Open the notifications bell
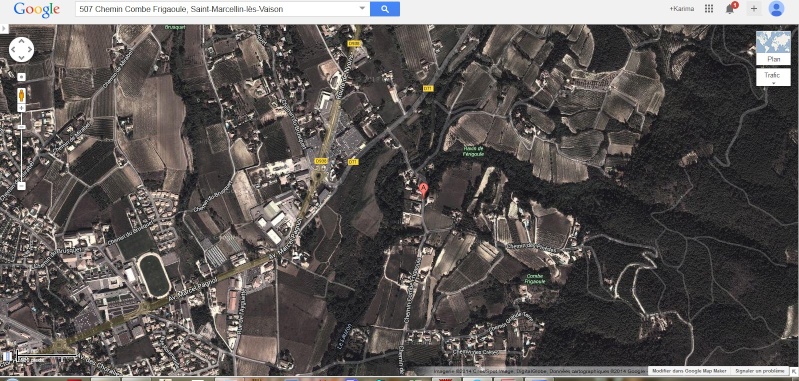 730,9
